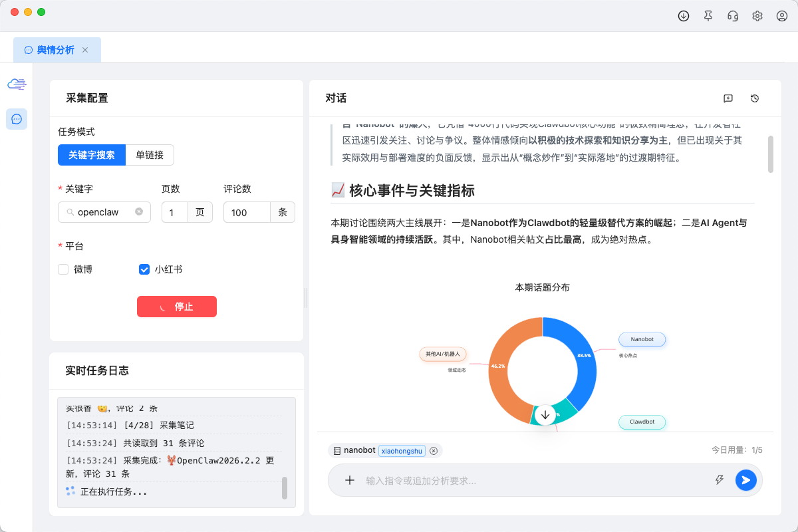Start a new conversation icon
This screenshot has width=798, height=532.
728,98
